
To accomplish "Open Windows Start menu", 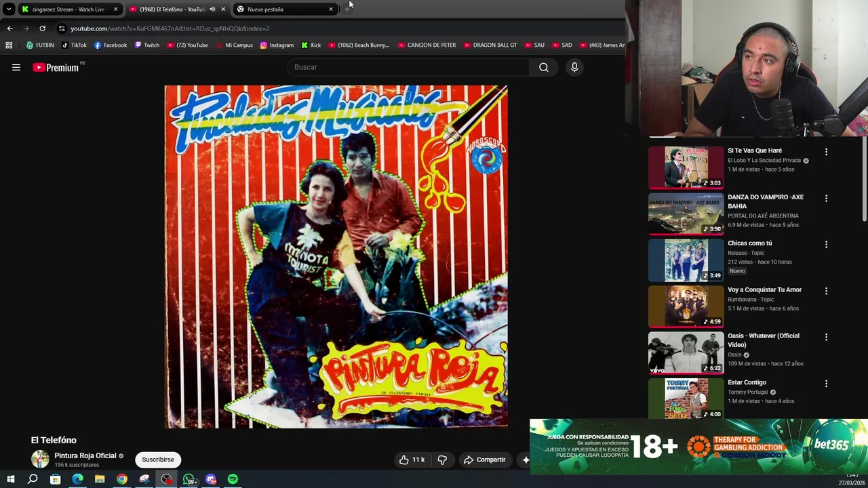I will [10, 479].
